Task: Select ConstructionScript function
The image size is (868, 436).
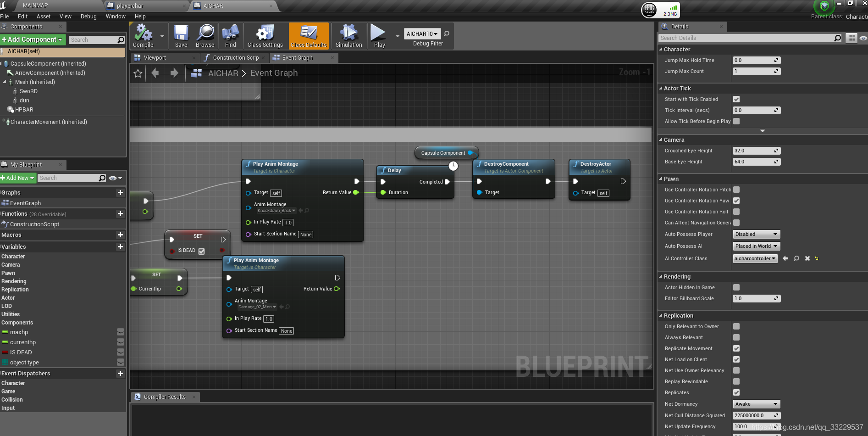Action: pos(34,224)
